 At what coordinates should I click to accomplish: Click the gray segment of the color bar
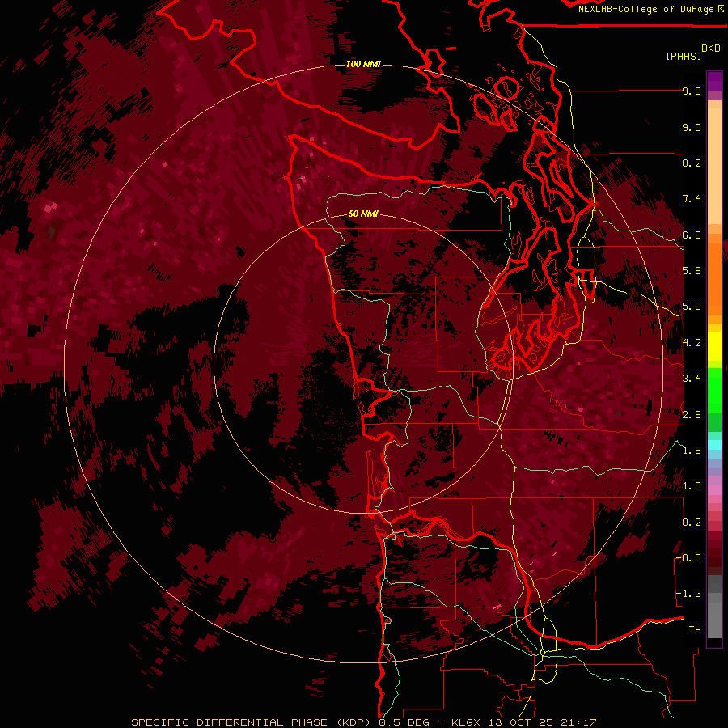pos(714,608)
